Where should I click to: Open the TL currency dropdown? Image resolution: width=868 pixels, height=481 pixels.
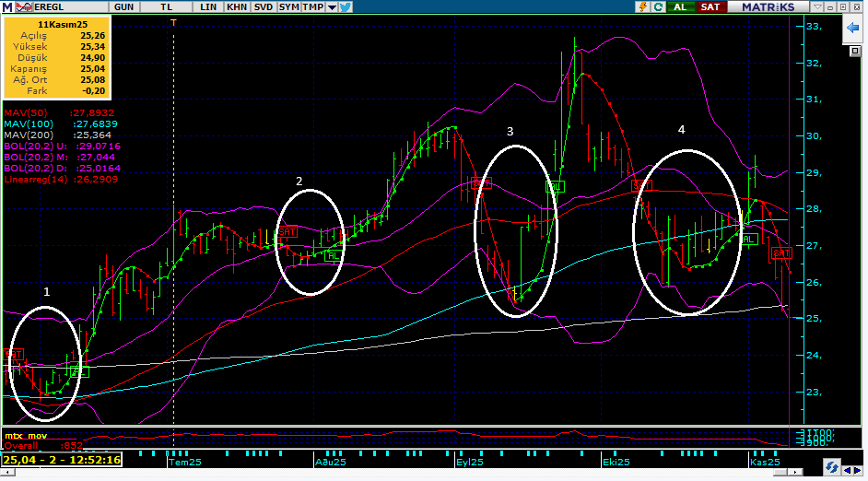point(167,6)
